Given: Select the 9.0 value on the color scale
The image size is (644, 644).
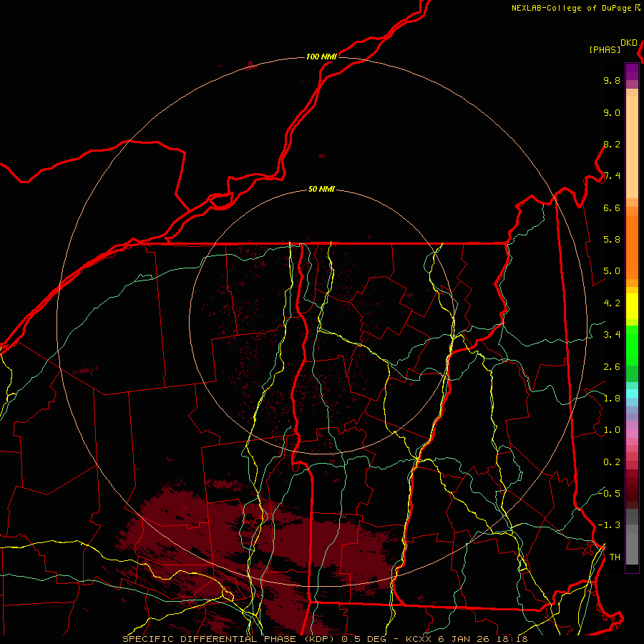Looking at the screenshot, I should tap(612, 113).
